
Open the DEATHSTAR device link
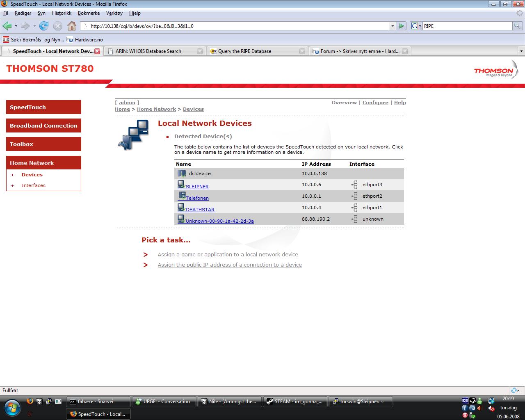[x=200, y=210]
